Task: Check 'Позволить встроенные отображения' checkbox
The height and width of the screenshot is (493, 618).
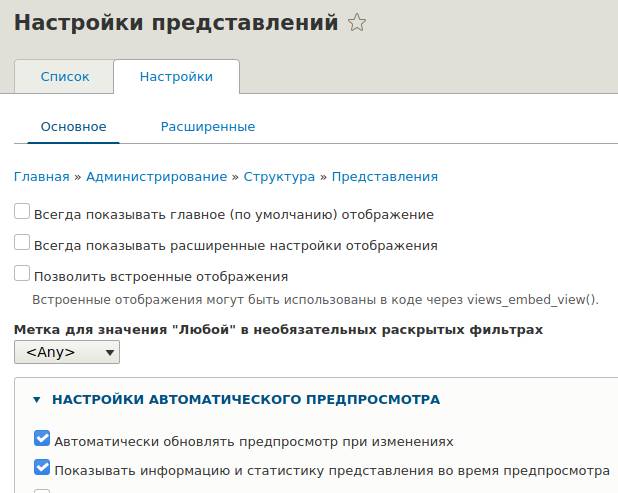Action: click(22, 273)
